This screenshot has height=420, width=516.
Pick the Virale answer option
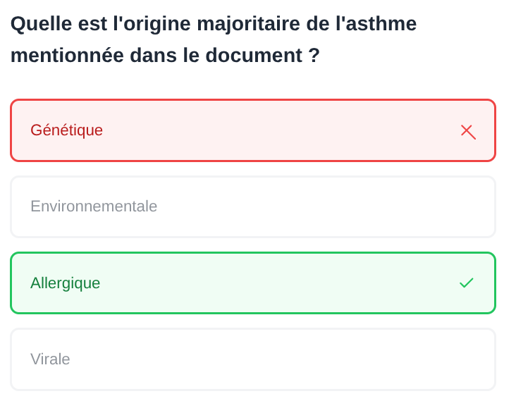click(252, 359)
